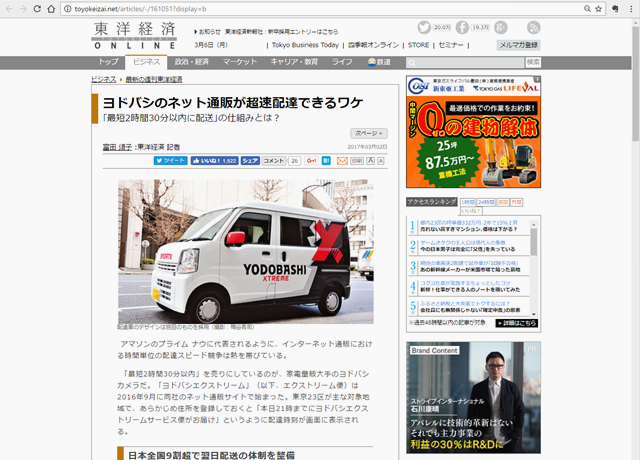The image size is (640, 460).
Task: Click the Hatena bookmark B! icon
Action: click(x=325, y=160)
